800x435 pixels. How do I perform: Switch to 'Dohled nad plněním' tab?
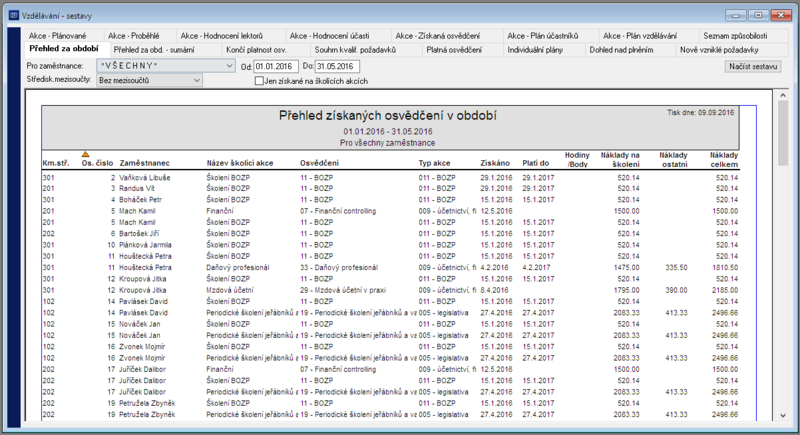coord(621,50)
